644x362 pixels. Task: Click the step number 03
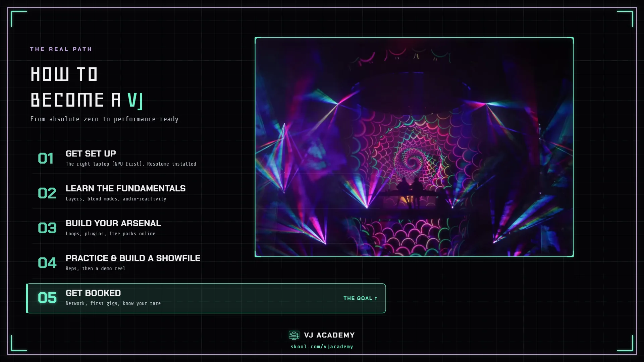(47, 228)
